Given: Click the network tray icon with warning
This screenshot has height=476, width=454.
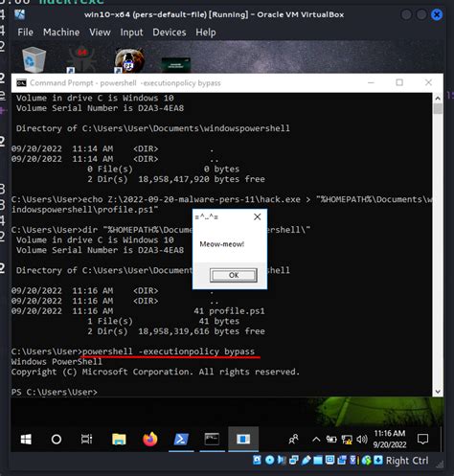Looking at the screenshot, I should pyautogui.click(x=347, y=440).
